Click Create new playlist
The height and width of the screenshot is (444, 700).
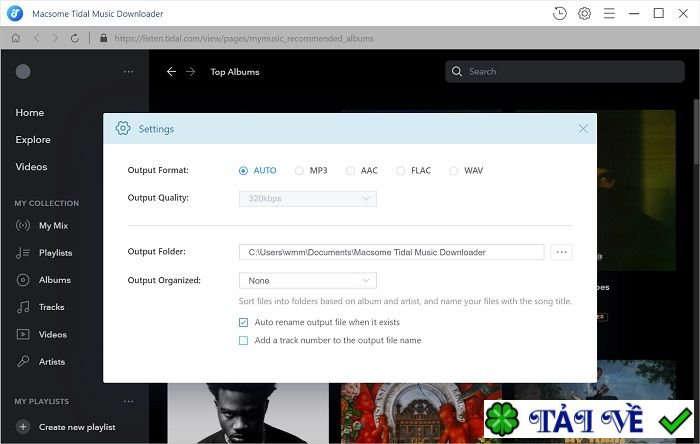pyautogui.click(x=77, y=427)
